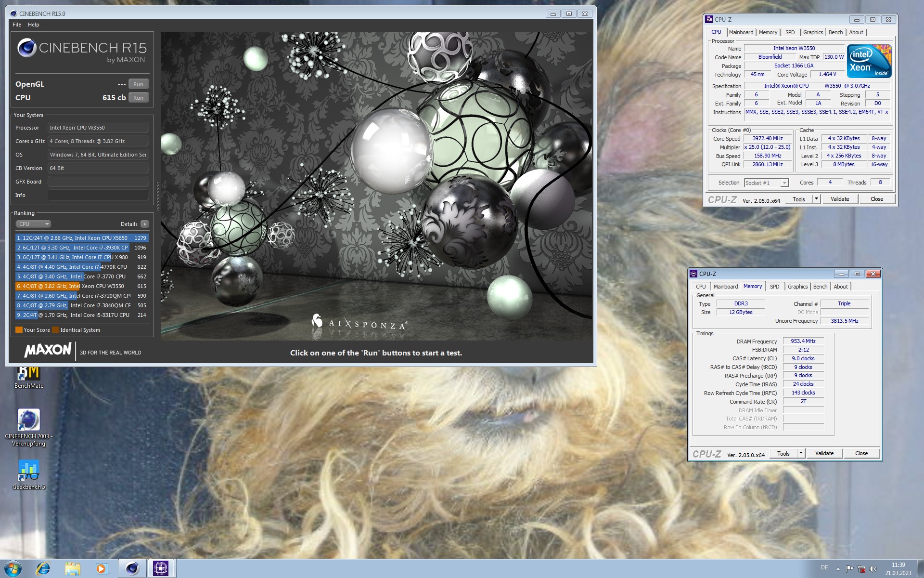This screenshot has height=578, width=924.
Task: Switch to Mainboard tab in top CPU-Z
Action: (741, 32)
